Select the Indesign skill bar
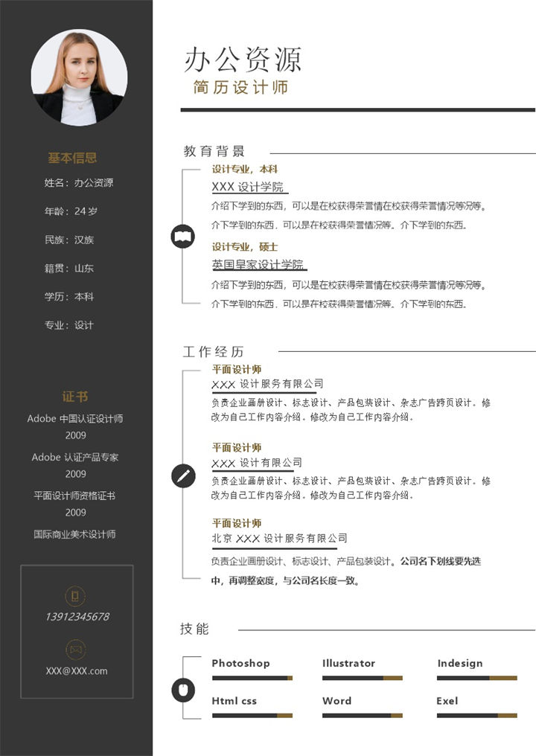The height and width of the screenshot is (756, 536). pyautogui.click(x=476, y=678)
